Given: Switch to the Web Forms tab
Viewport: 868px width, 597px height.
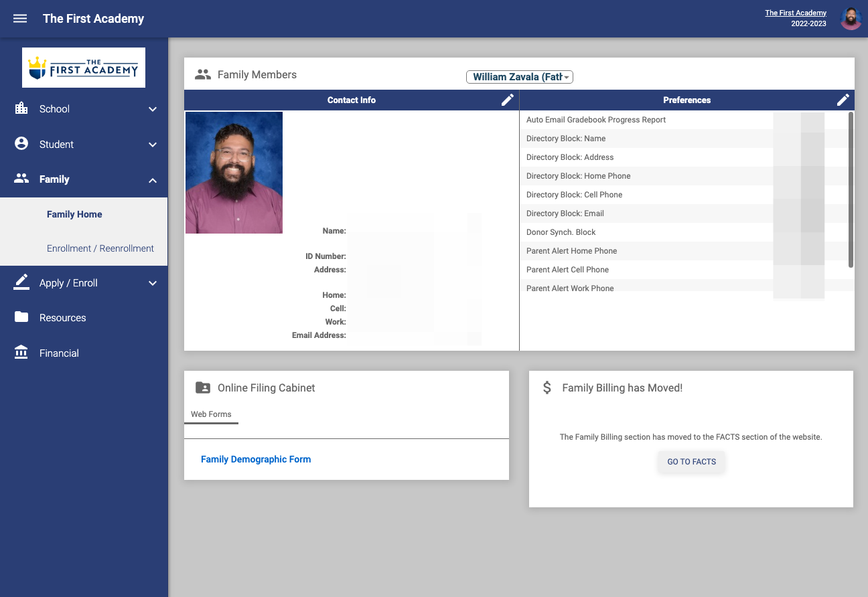Looking at the screenshot, I should coord(211,415).
